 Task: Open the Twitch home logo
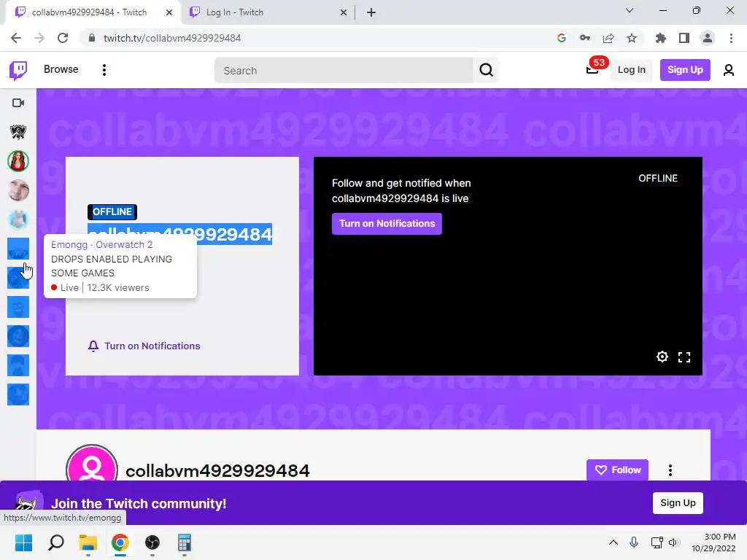click(x=18, y=71)
